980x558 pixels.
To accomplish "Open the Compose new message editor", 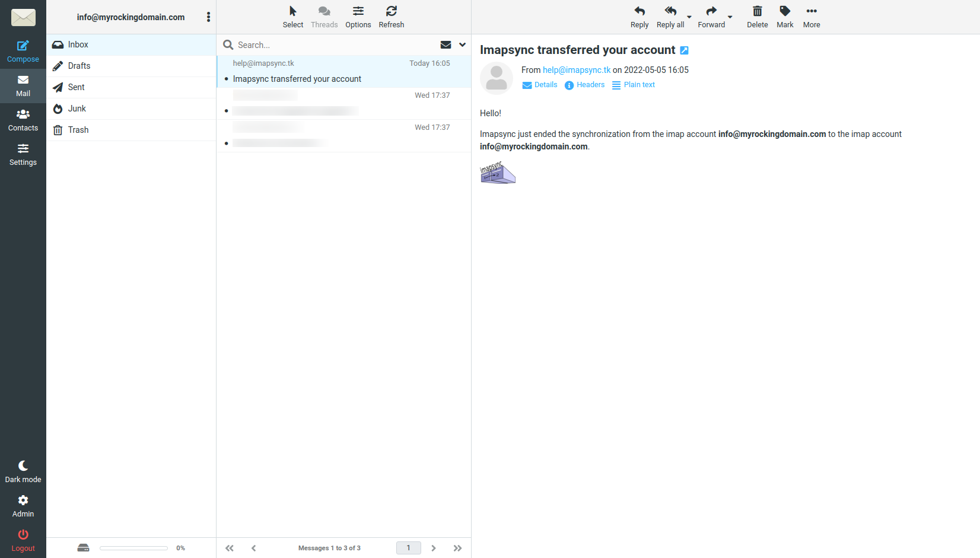I will click(23, 52).
